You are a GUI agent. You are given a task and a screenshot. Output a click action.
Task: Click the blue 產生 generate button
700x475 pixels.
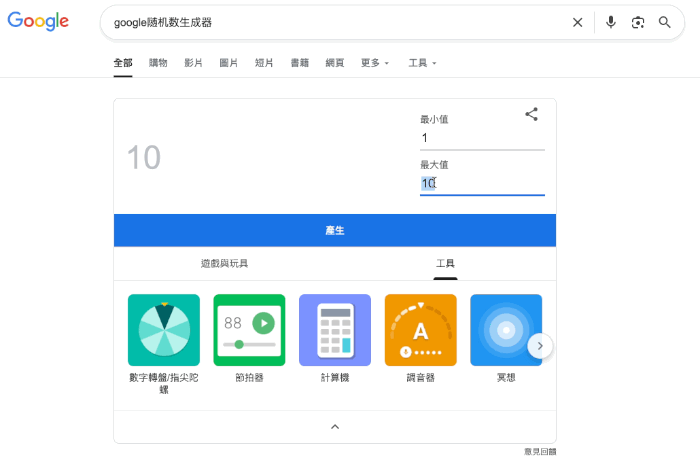pyautogui.click(x=335, y=230)
